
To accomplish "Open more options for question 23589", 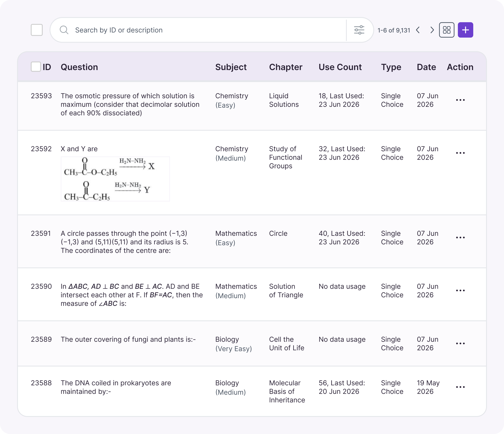I will [460, 343].
